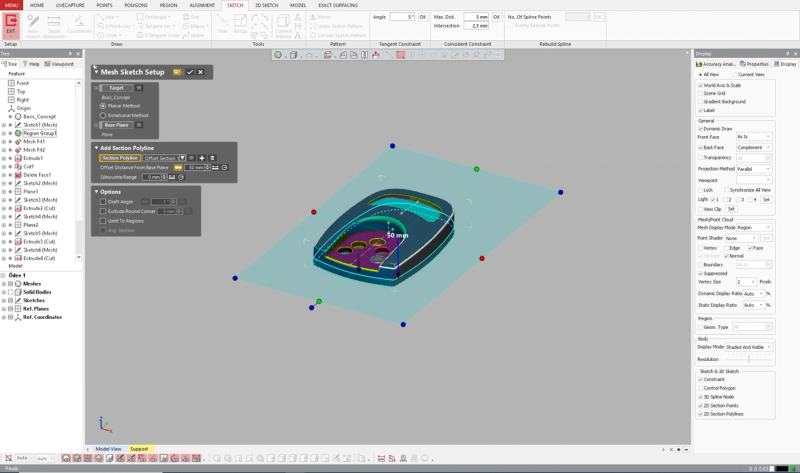Image resolution: width=800 pixels, height=473 pixels.
Task: Click the yellow flip direction icon for offset distance
Action: click(x=178, y=167)
